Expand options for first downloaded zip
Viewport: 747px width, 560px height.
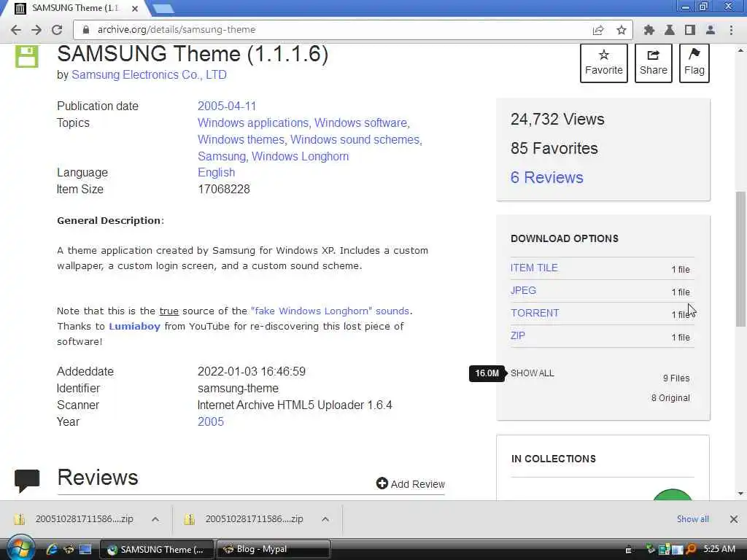155,519
